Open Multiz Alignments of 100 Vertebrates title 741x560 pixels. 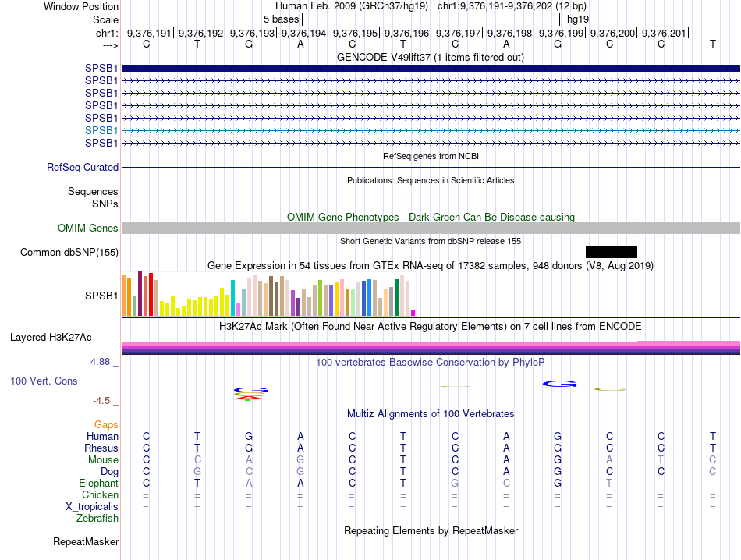[x=431, y=414]
